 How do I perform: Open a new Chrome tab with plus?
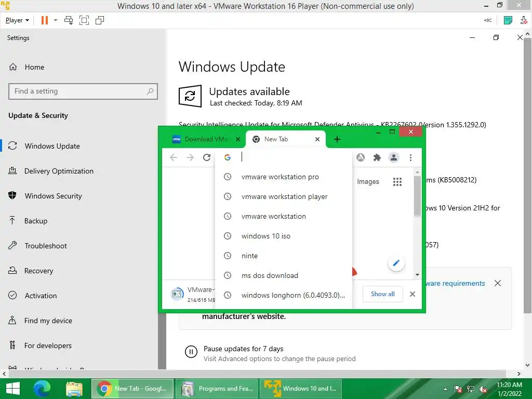[x=337, y=139]
